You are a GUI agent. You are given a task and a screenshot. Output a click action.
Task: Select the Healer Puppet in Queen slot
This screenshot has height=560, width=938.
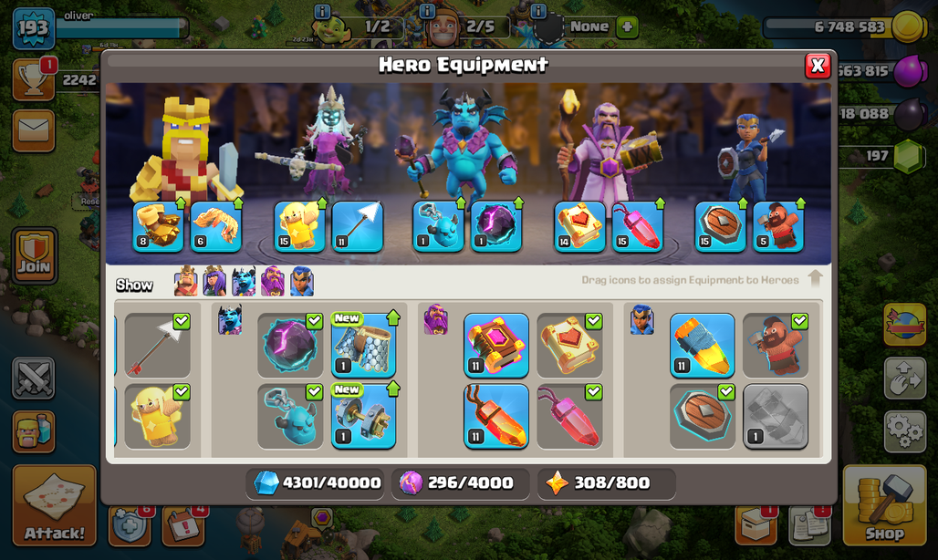pos(299,226)
